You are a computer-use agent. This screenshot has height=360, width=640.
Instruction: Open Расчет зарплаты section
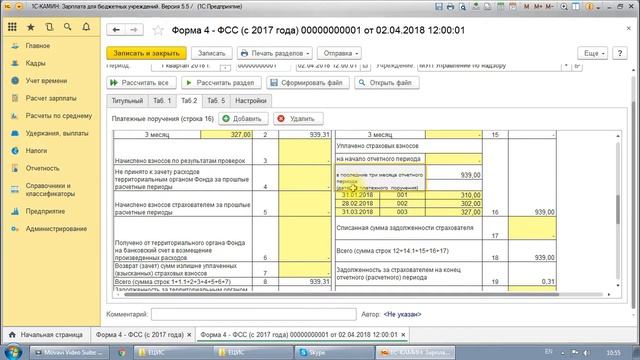click(51, 98)
